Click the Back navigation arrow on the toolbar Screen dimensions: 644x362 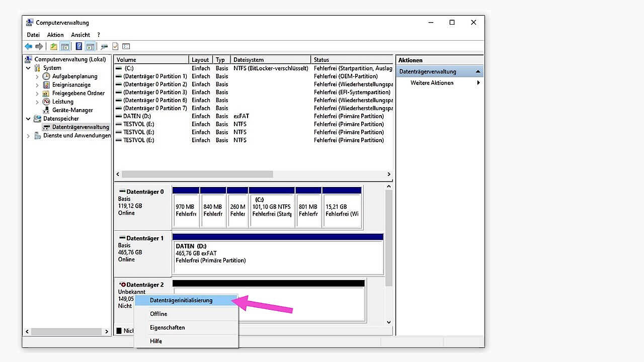(28, 46)
